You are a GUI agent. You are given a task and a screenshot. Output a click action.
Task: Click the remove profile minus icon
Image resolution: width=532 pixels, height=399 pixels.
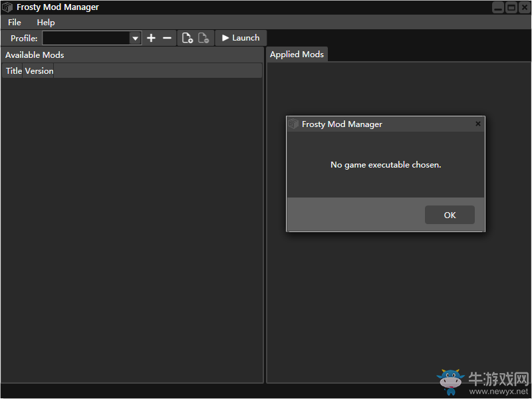pyautogui.click(x=167, y=38)
